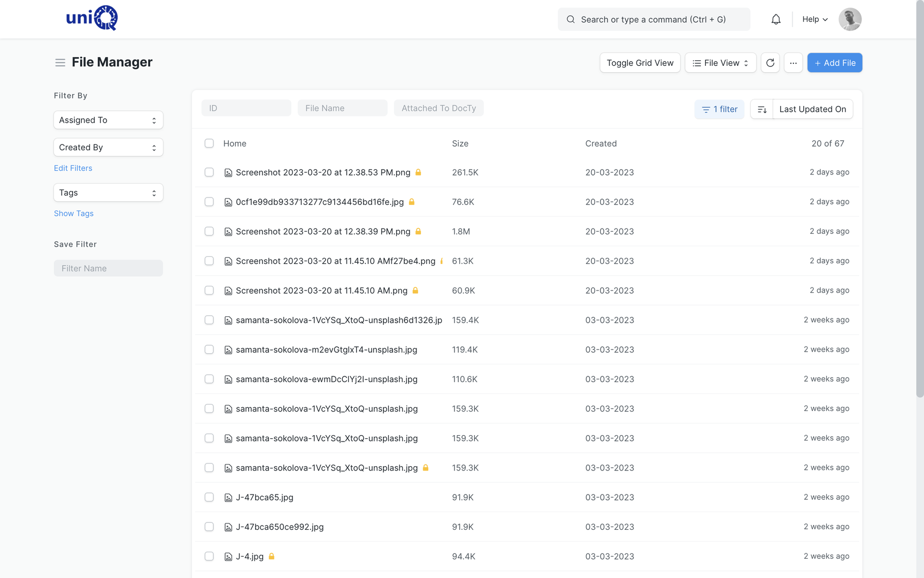Tick the checkbox for J-47bca65.jpg
The image size is (924, 578).
click(209, 497)
